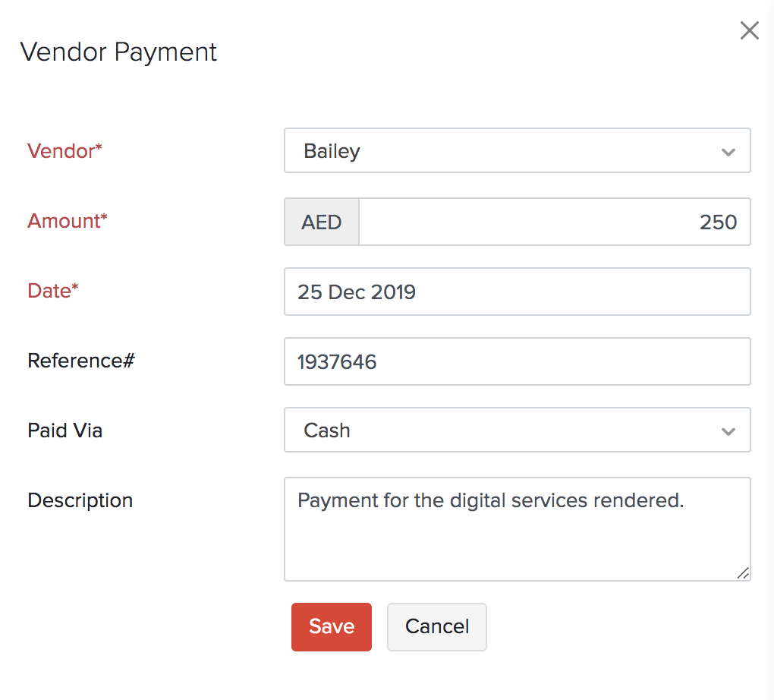Image resolution: width=774 pixels, height=700 pixels.
Task: Select the Reference# field containing 1937646
Action: (517, 361)
